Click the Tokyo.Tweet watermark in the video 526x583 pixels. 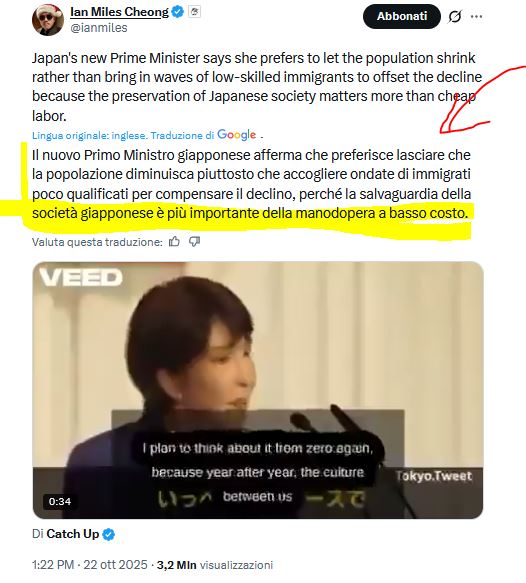coord(433,476)
